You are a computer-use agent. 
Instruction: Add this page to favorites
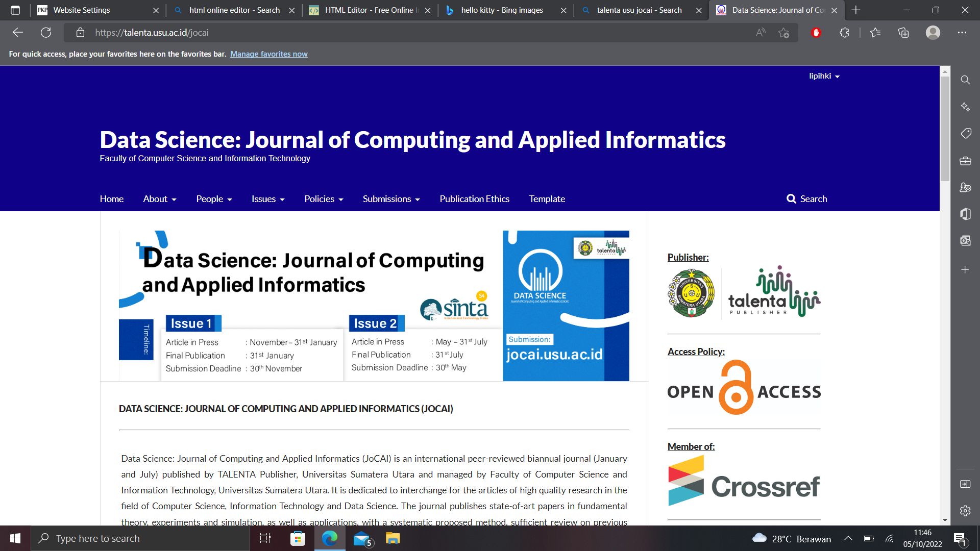pyautogui.click(x=784, y=33)
